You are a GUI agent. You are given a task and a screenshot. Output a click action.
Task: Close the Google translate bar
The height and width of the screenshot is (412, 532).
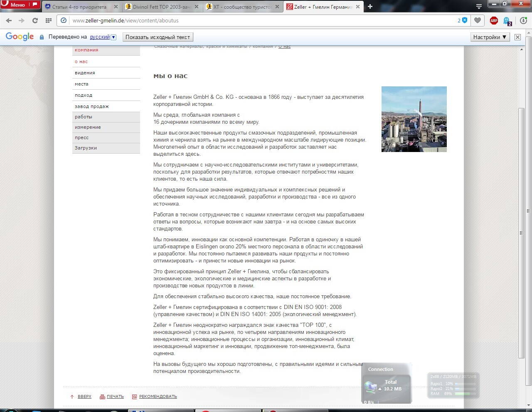pos(517,37)
